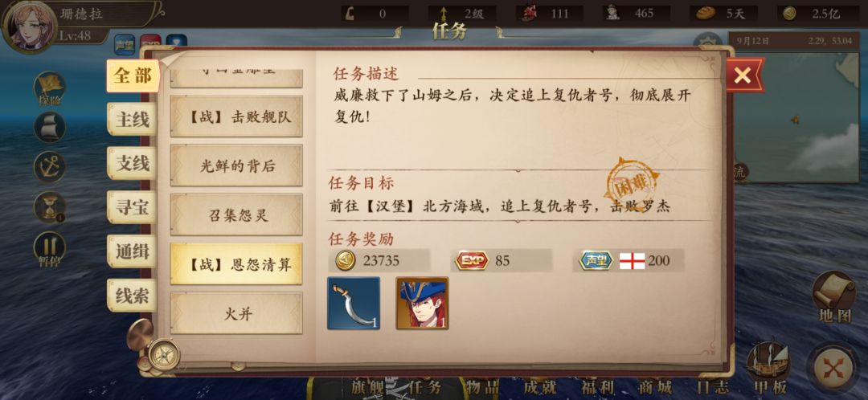Tap the cutlass sword reward thumbnail
868x400 pixels.
pyautogui.click(x=354, y=303)
